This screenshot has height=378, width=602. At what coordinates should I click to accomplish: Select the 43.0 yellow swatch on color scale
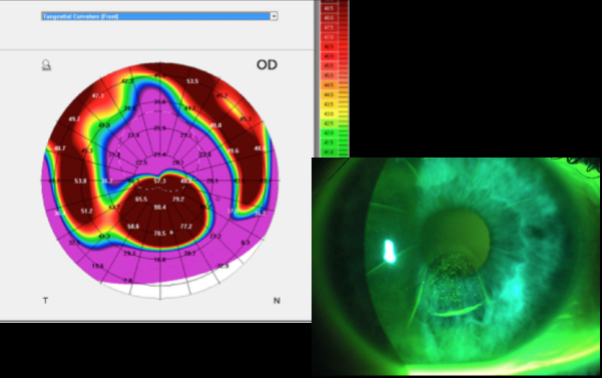329,114
